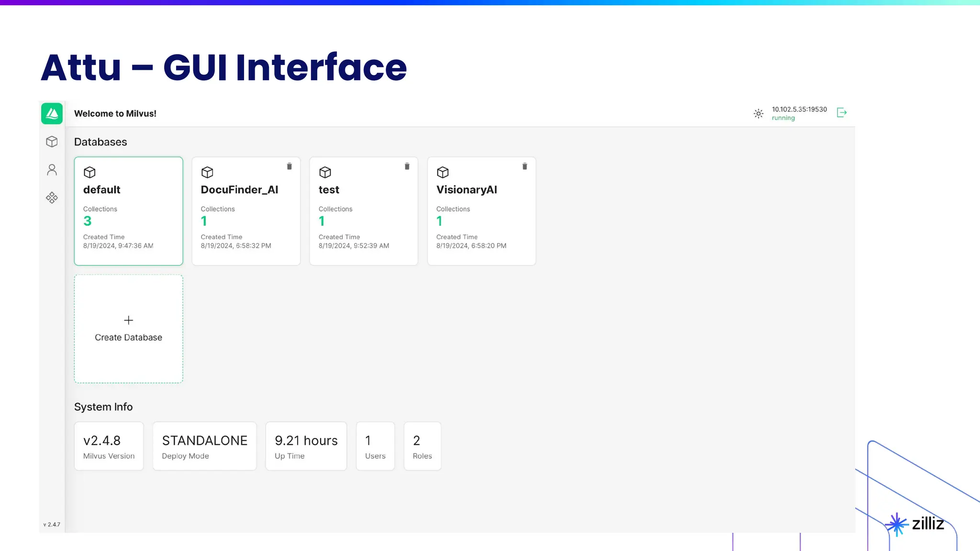The height and width of the screenshot is (551, 980).
Task: Click the Create Database label
Action: pos(128,337)
